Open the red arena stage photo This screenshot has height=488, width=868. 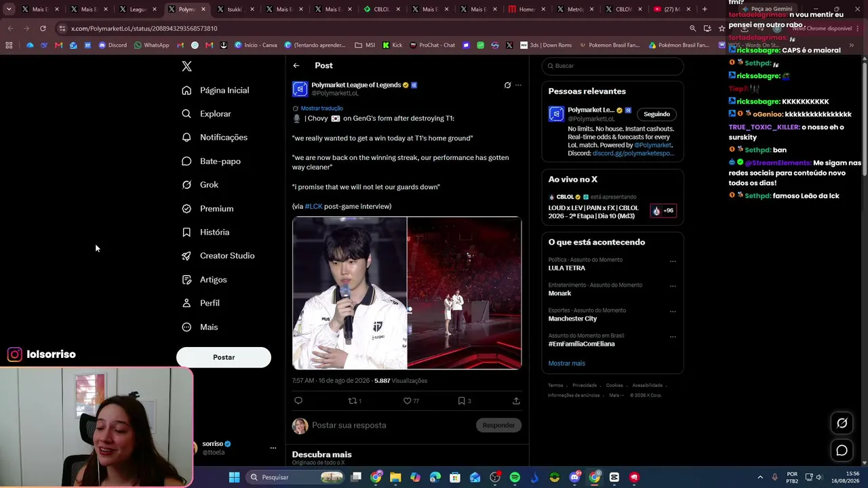[x=465, y=293]
